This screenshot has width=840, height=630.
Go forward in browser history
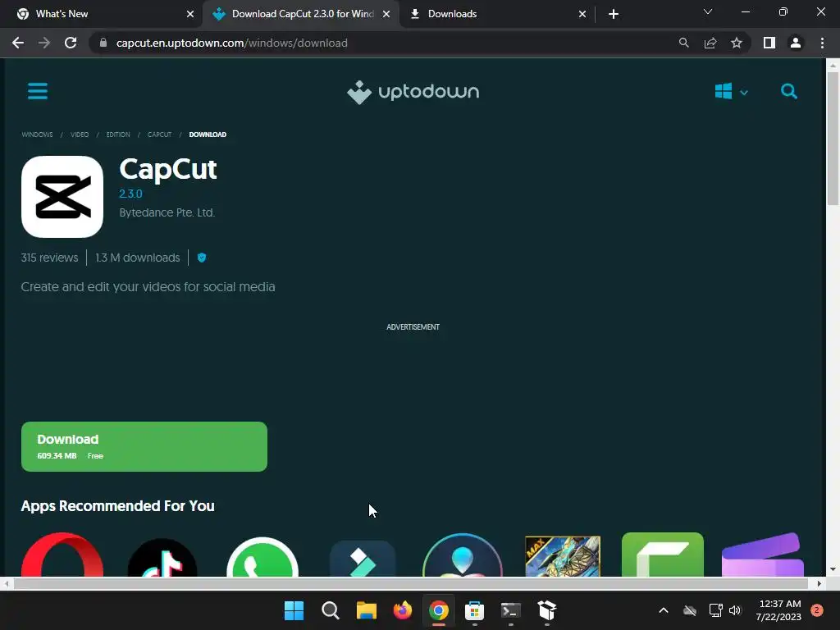(x=44, y=43)
